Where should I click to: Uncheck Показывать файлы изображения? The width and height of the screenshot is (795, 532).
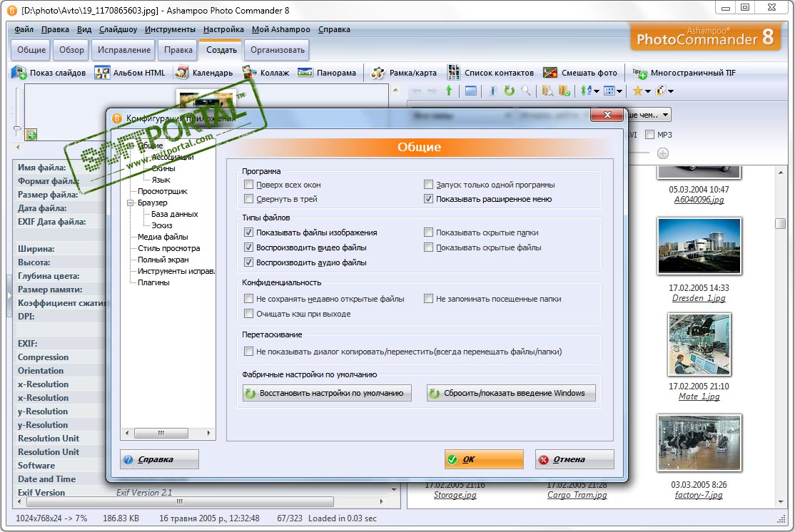(x=248, y=232)
